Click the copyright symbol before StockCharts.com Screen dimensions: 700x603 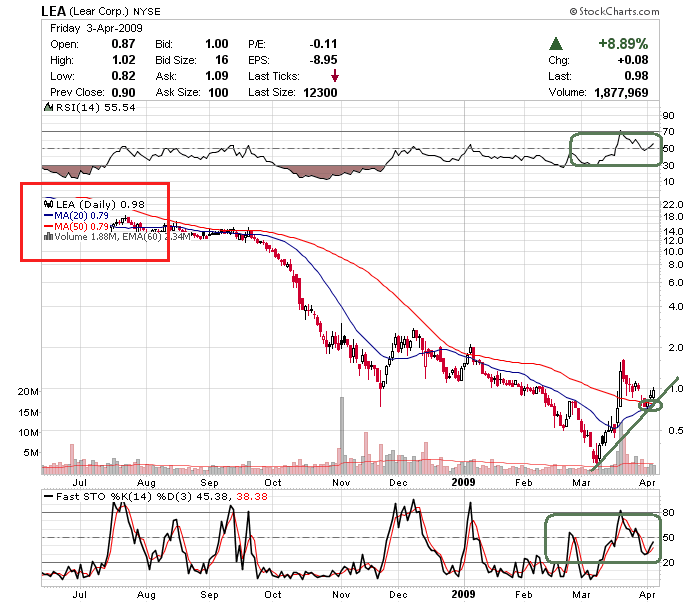click(574, 12)
